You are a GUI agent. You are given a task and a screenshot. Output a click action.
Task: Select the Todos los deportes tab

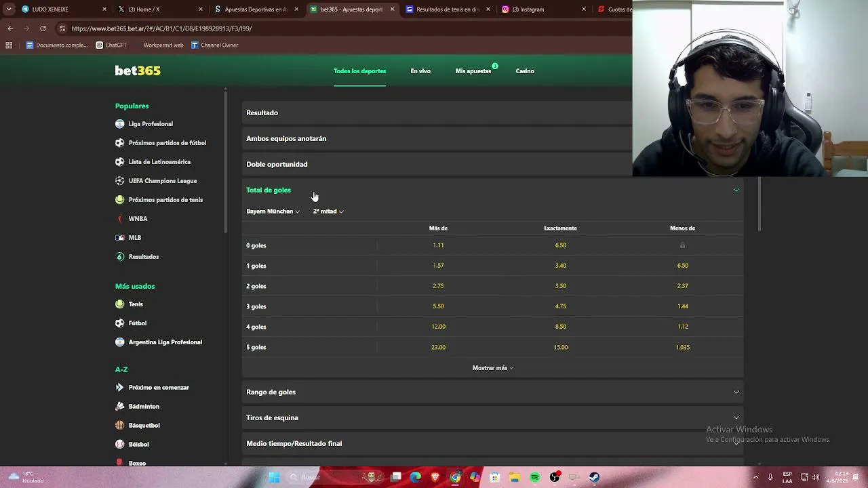(x=359, y=71)
